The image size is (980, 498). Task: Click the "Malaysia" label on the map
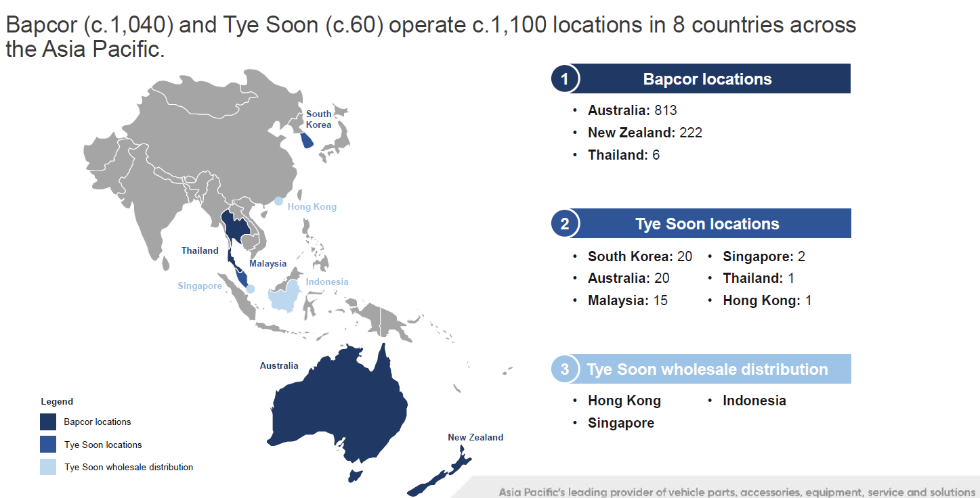pos(268,263)
